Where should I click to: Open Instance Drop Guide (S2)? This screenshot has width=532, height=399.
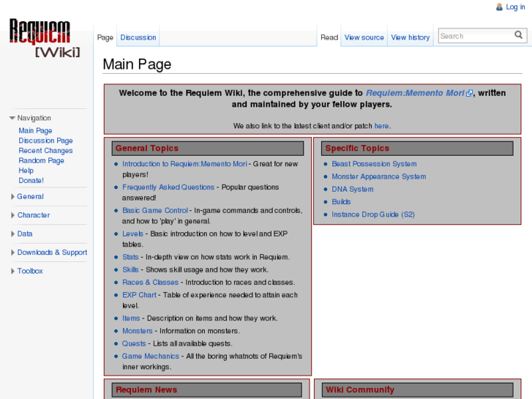point(373,215)
